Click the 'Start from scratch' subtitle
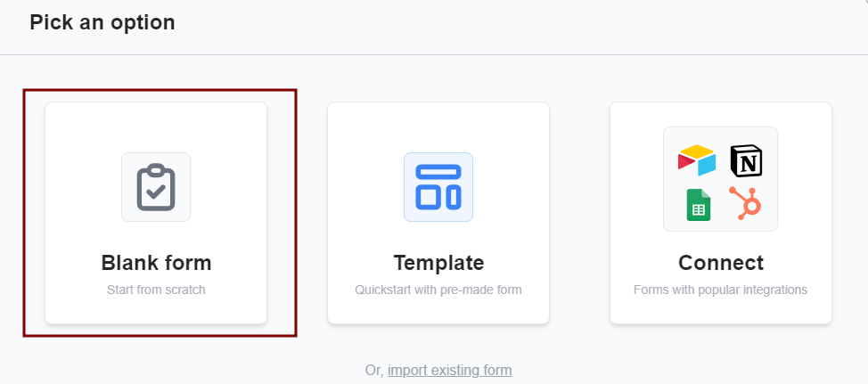The image size is (868, 384). [x=156, y=290]
